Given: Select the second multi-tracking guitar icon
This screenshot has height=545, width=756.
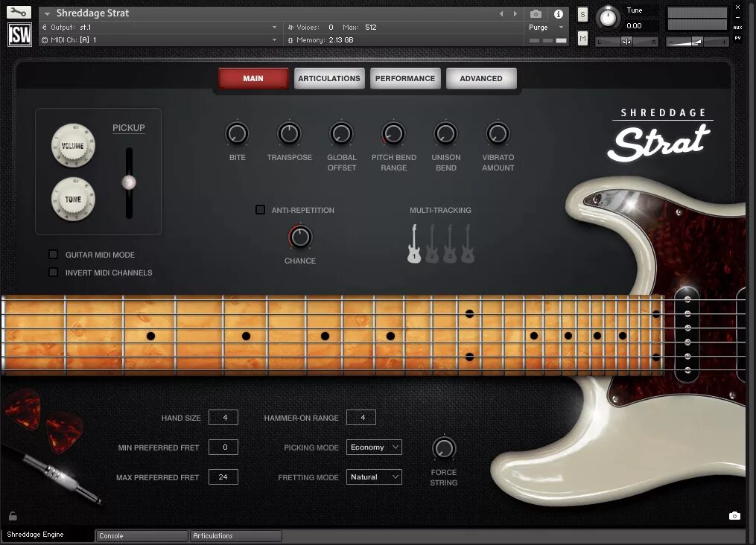Looking at the screenshot, I should click(432, 242).
